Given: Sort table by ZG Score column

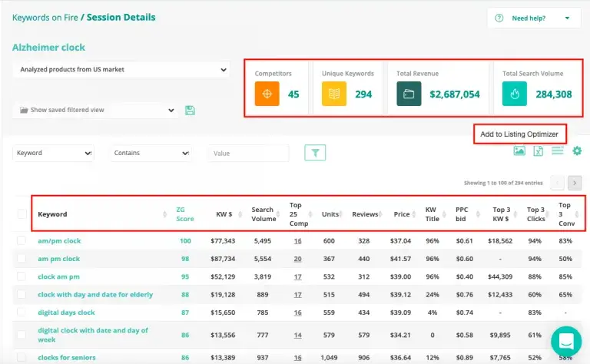Looking at the screenshot, I should [x=184, y=214].
